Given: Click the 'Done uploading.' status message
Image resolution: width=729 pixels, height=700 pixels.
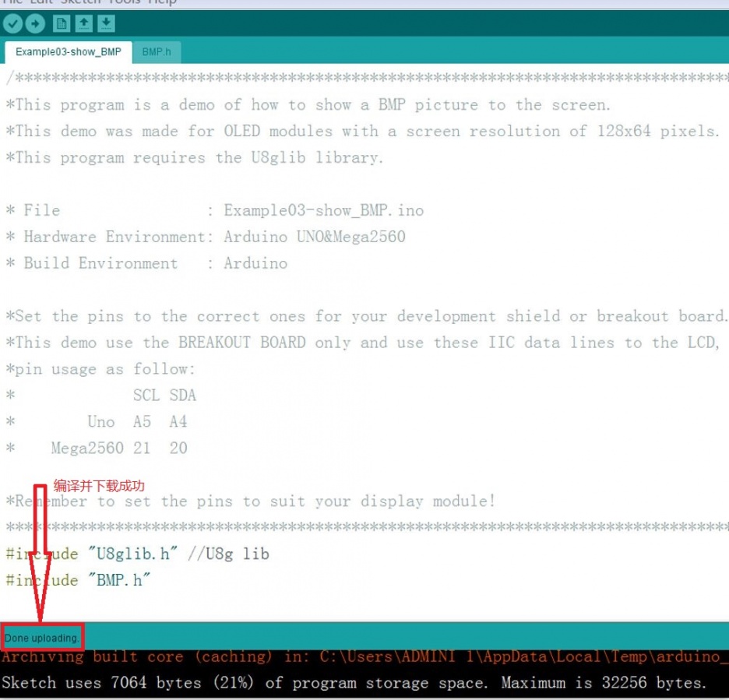Looking at the screenshot, I should coord(42,638).
